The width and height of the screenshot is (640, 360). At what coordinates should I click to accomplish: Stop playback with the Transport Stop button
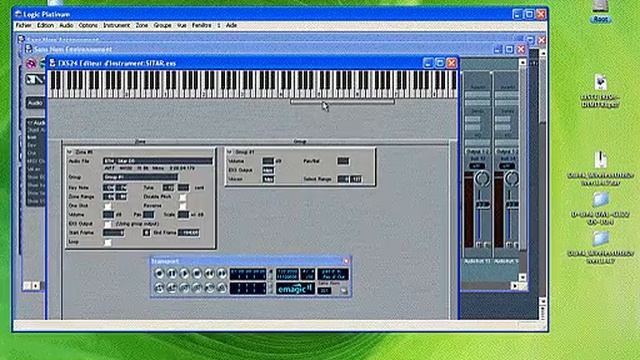click(x=197, y=273)
